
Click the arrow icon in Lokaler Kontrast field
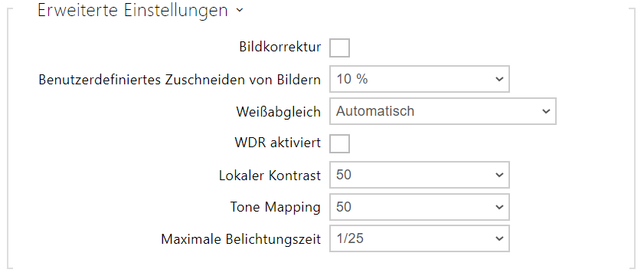pos(499,175)
